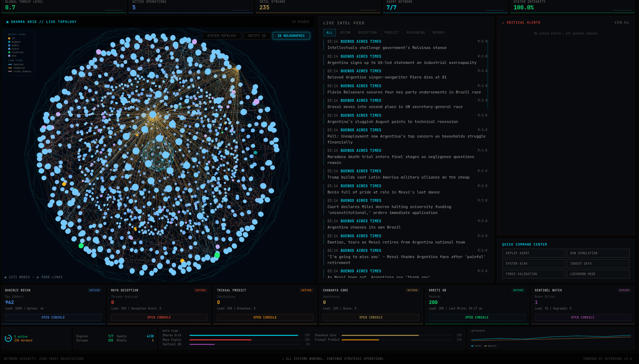
Task: Filter intel feed by DECEPTION
Action: click(367, 33)
